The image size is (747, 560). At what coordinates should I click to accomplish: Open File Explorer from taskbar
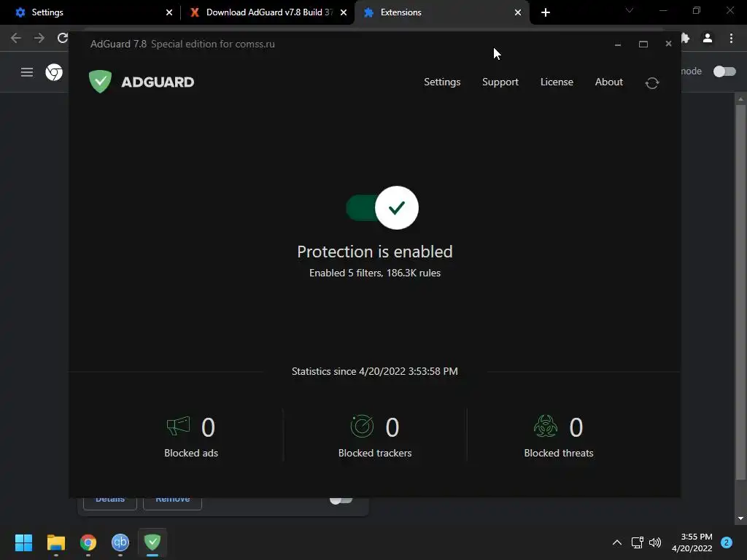(x=55, y=542)
